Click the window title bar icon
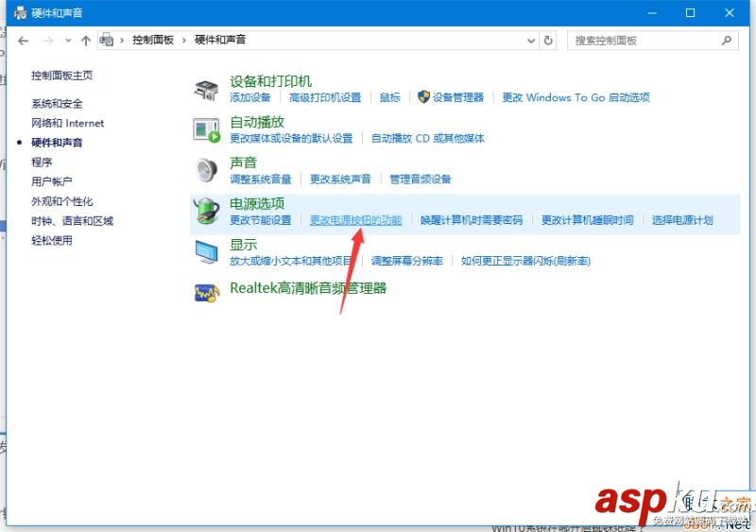 pos(20,13)
